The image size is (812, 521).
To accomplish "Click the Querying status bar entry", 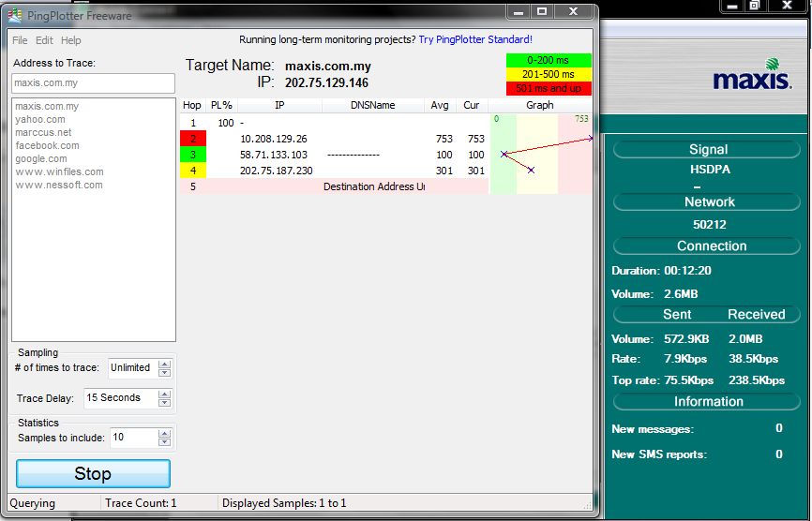I will 33,503.
